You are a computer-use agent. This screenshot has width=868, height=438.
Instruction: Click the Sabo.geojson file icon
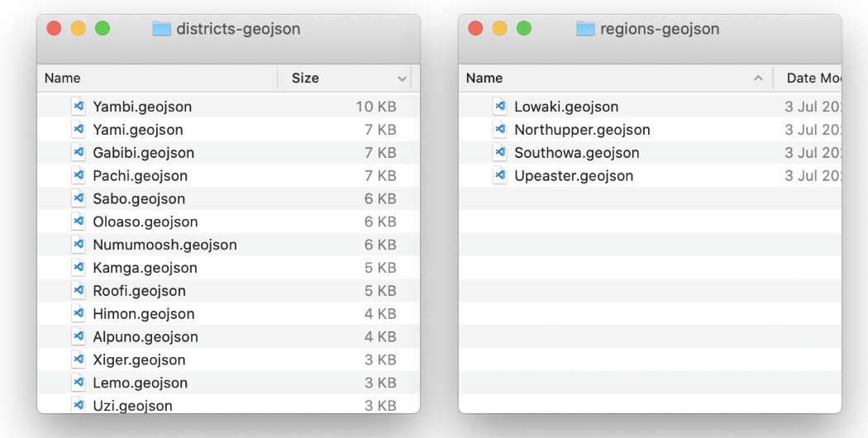(x=79, y=198)
